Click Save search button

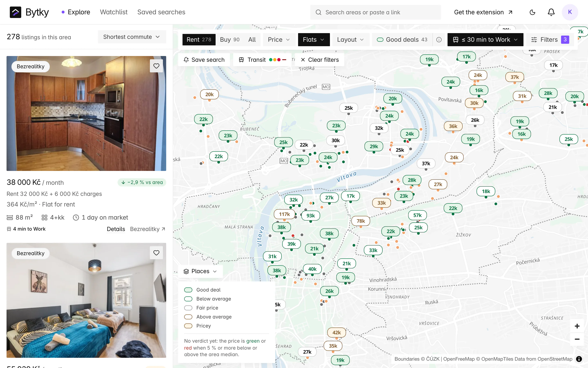coord(204,60)
